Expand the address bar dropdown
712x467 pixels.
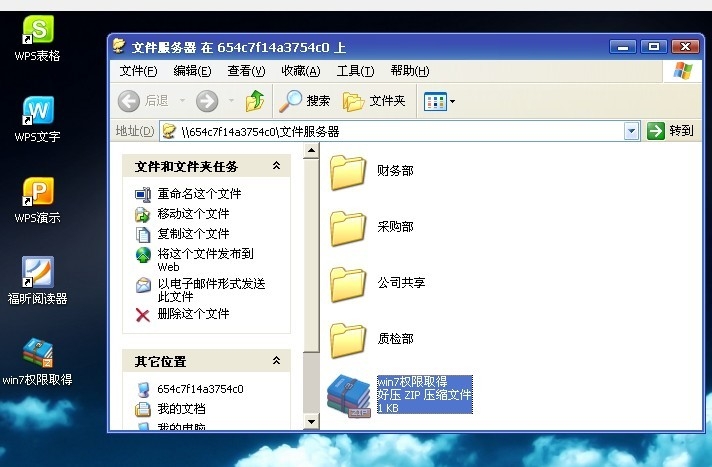click(631, 131)
